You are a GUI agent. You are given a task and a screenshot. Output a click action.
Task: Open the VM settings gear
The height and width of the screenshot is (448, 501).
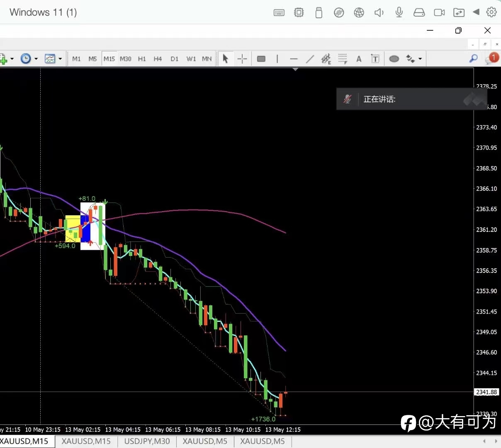[491, 12]
